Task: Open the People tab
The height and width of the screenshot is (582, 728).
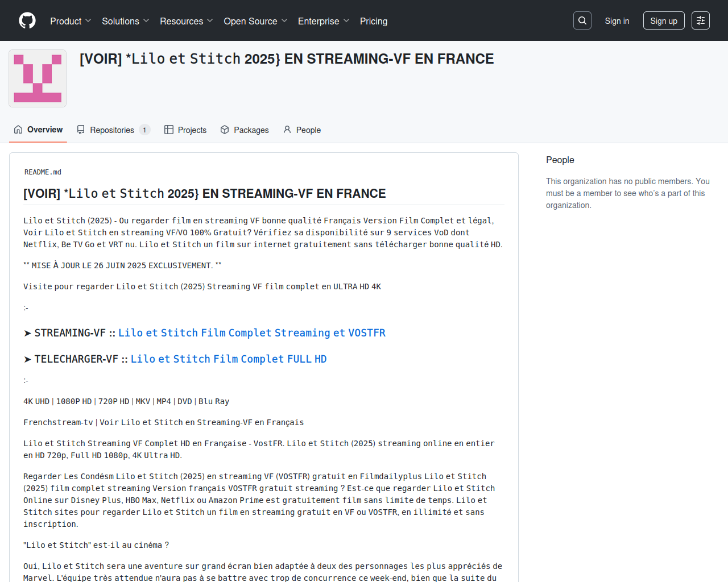Action: [302, 130]
